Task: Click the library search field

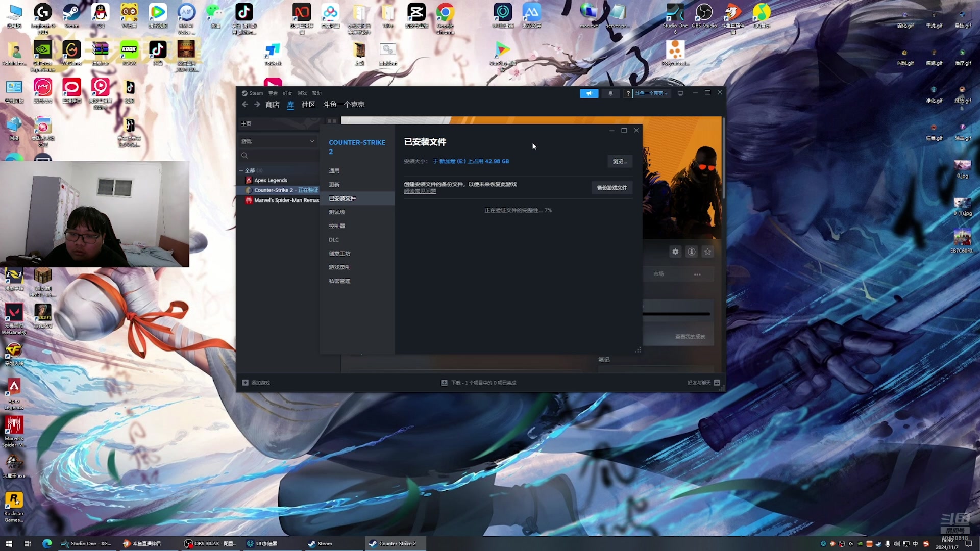Action: click(278, 156)
